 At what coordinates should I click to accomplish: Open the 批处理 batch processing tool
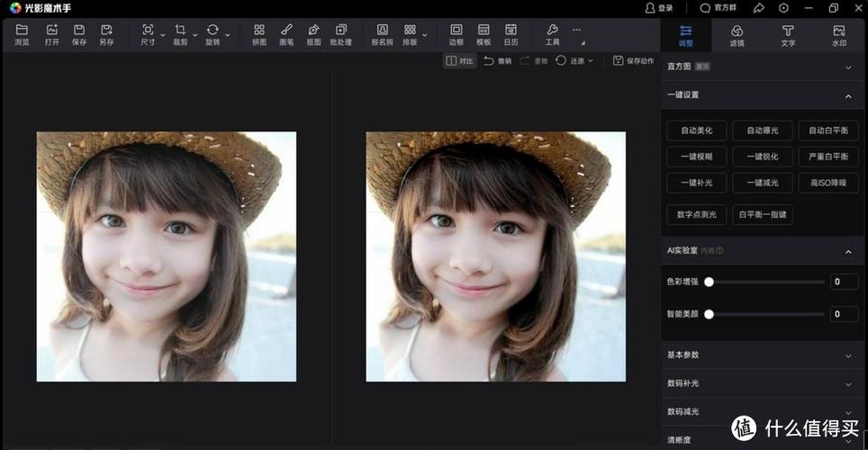point(341,35)
